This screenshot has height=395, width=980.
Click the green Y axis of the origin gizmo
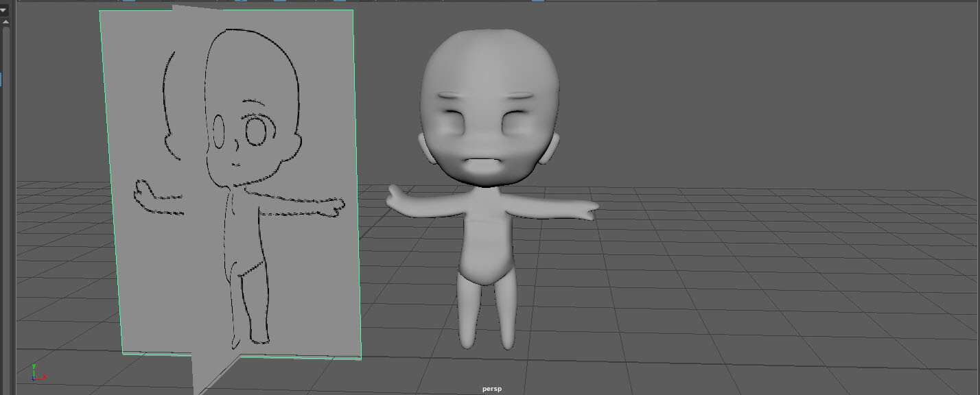[34, 370]
